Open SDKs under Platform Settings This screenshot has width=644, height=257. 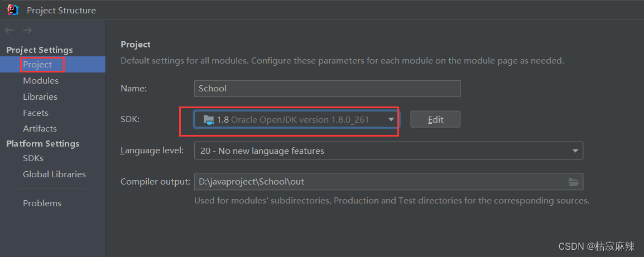click(x=33, y=158)
